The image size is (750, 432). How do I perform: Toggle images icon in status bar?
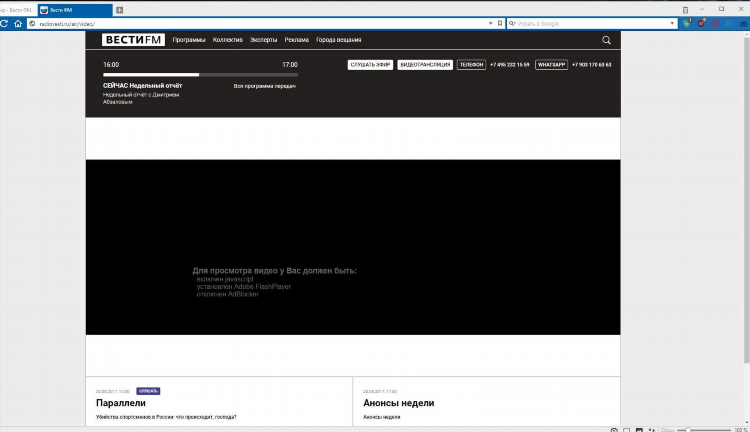[x=639, y=429]
